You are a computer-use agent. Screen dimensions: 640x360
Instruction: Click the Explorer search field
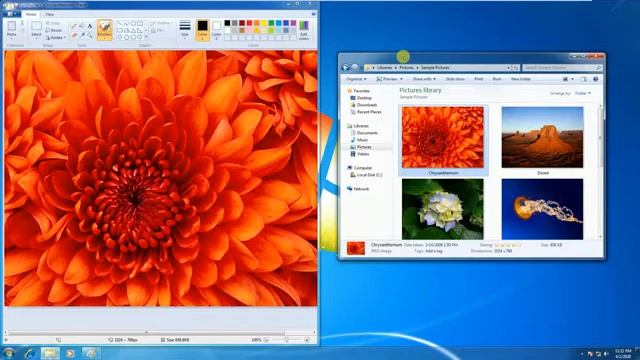pyautogui.click(x=562, y=68)
